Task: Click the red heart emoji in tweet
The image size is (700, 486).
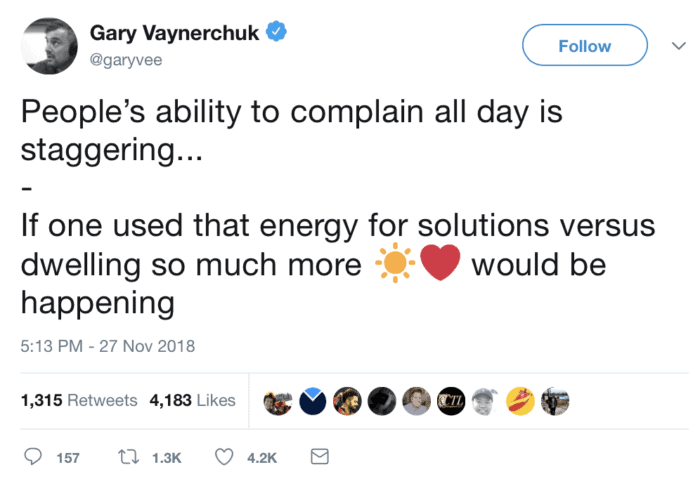Action: tap(438, 267)
